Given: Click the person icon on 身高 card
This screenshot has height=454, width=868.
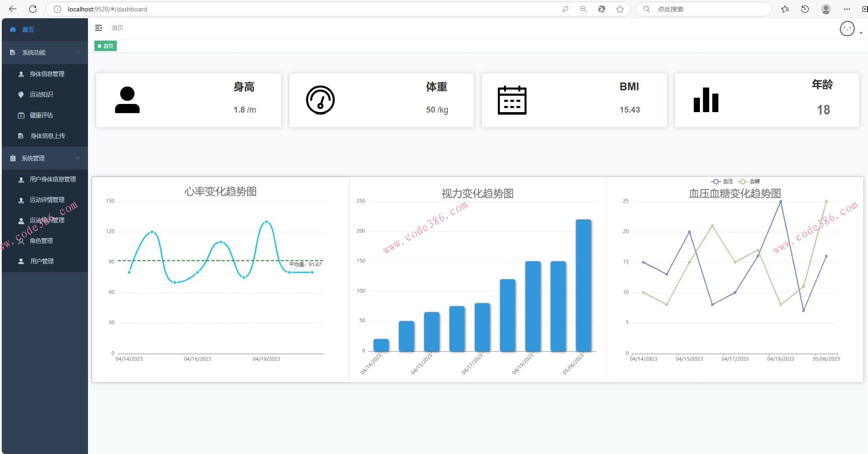Looking at the screenshot, I should click(127, 100).
